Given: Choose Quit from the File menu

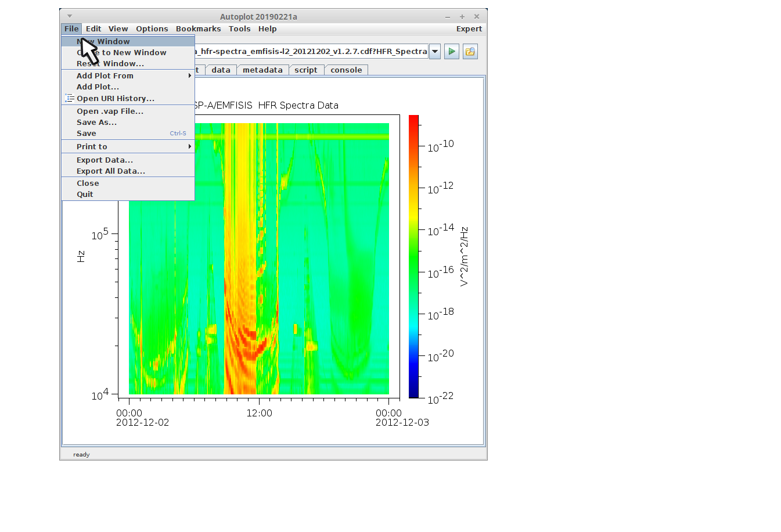Looking at the screenshot, I should click(85, 195).
